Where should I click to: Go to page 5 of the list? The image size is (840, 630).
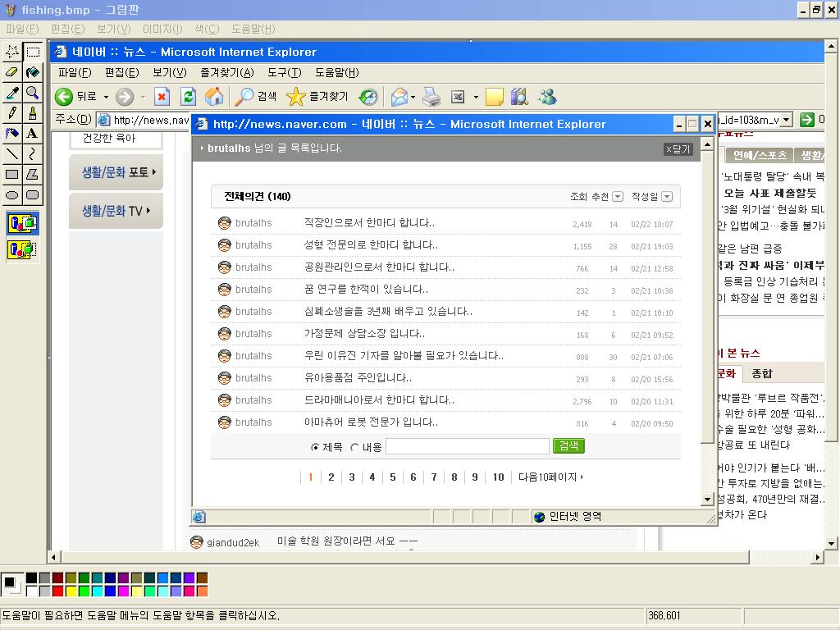point(393,477)
